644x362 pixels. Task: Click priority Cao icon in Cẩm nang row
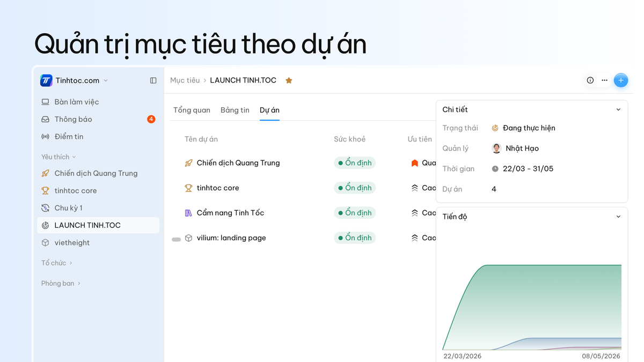[x=414, y=213]
